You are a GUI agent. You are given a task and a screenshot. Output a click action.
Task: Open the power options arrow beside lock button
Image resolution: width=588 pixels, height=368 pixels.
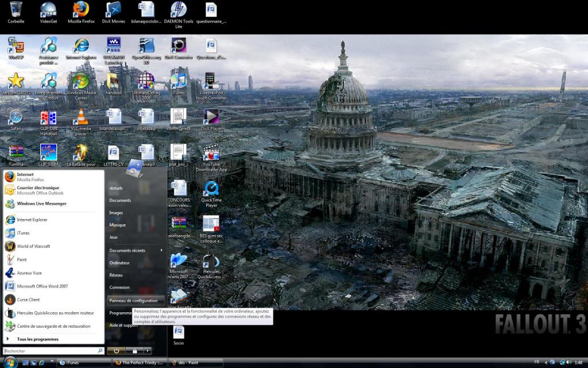pos(148,351)
